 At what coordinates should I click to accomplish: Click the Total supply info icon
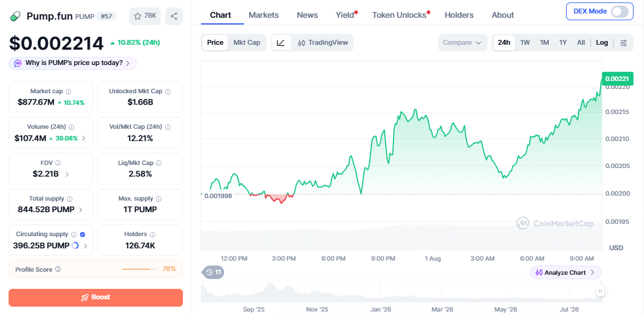69,199
